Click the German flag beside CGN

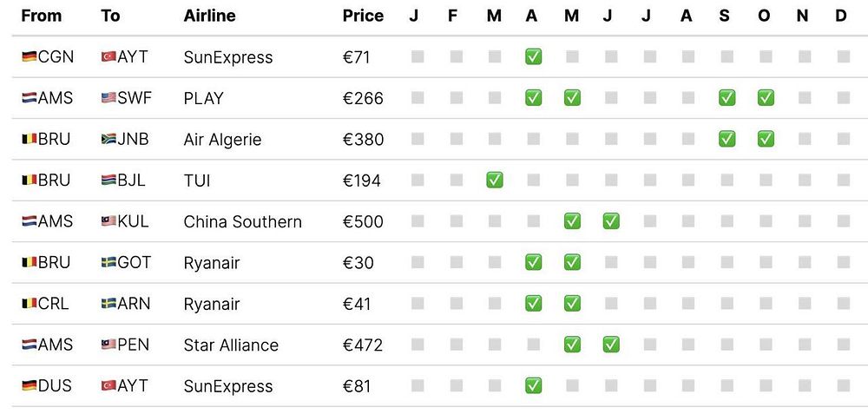pyautogui.click(x=30, y=56)
